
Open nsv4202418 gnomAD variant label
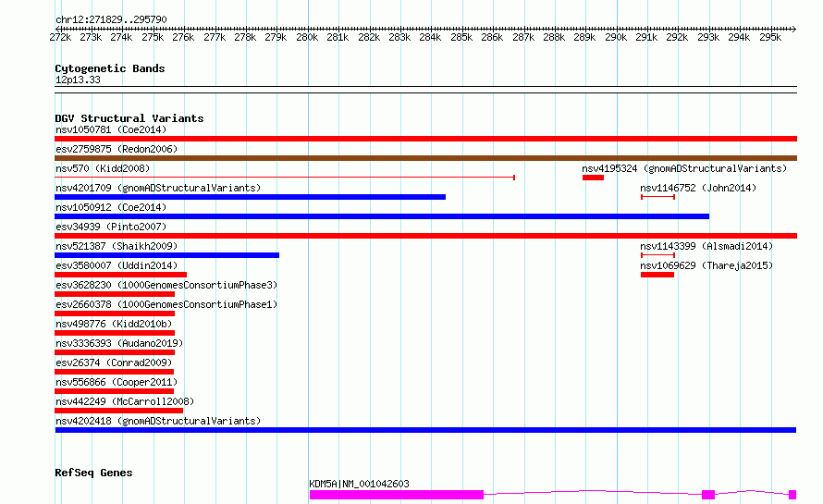click(x=158, y=421)
